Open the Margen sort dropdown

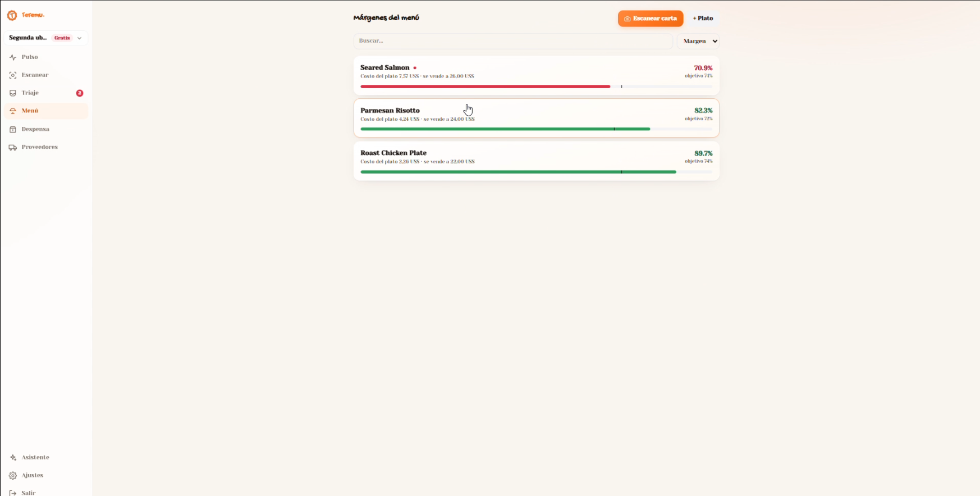click(698, 41)
